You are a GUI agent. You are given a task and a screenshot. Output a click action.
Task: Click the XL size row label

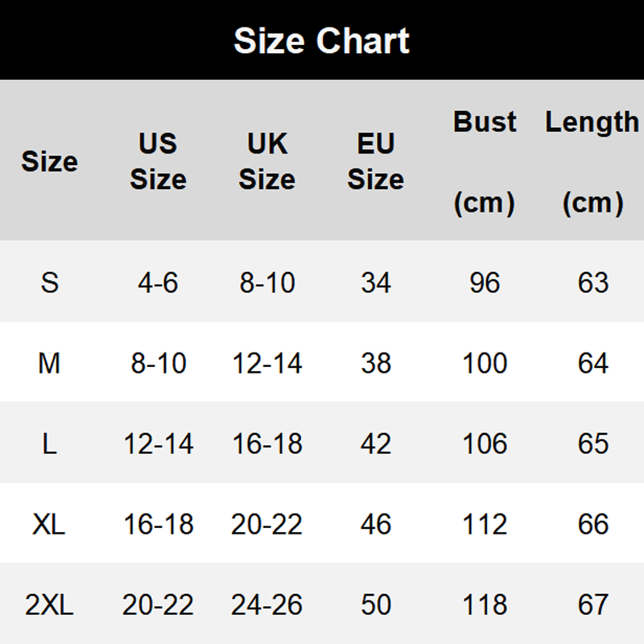coord(49,524)
